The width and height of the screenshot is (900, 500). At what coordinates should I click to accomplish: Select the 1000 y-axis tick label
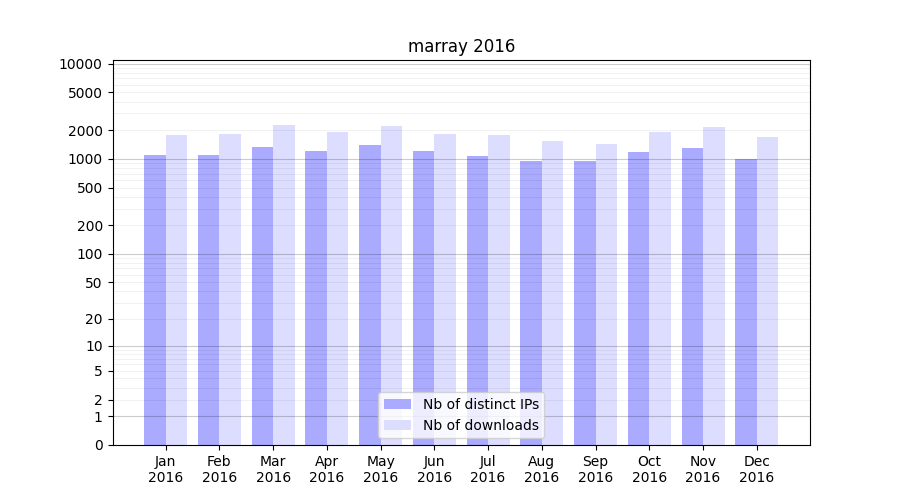tap(84, 159)
